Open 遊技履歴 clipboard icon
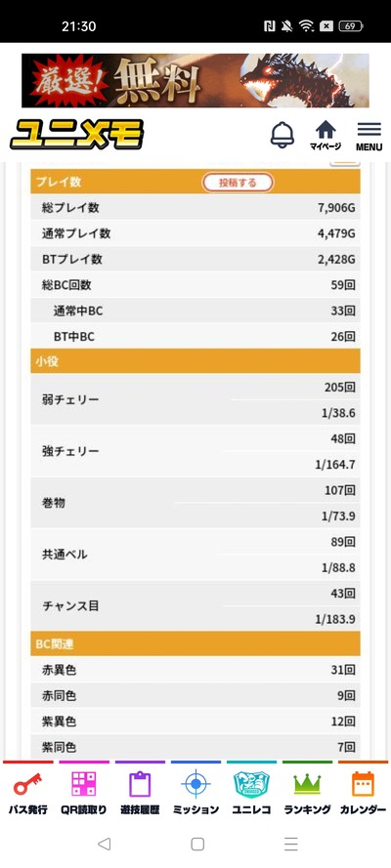This screenshot has width=391, height=868. 140,792
